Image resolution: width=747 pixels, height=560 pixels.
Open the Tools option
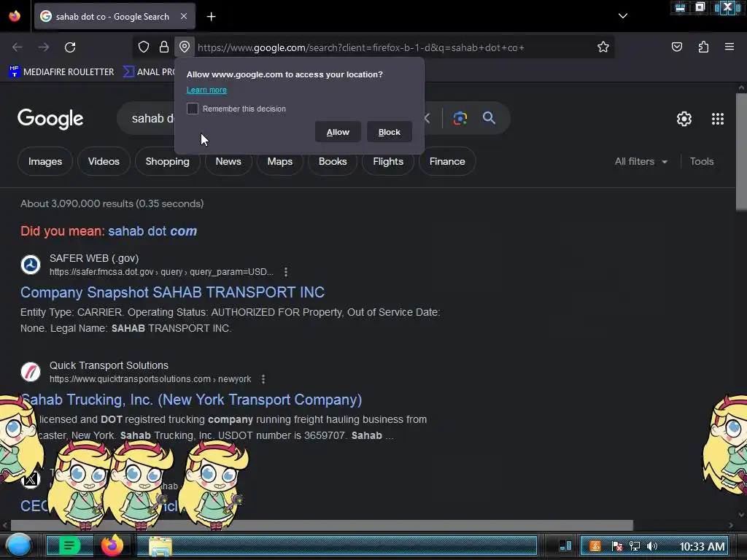[701, 161]
